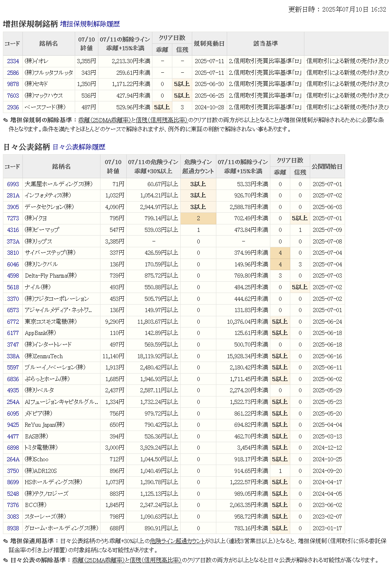The width and height of the screenshot is (392, 571).
Task: Click the 該当基準 column header
Action: [x=266, y=44]
